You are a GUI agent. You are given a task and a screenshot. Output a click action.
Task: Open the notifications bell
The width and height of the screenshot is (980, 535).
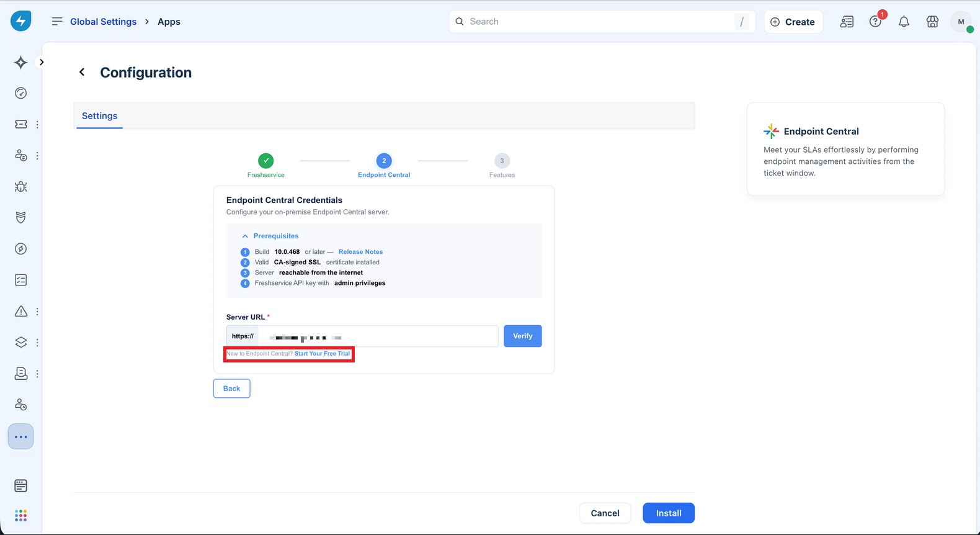904,22
